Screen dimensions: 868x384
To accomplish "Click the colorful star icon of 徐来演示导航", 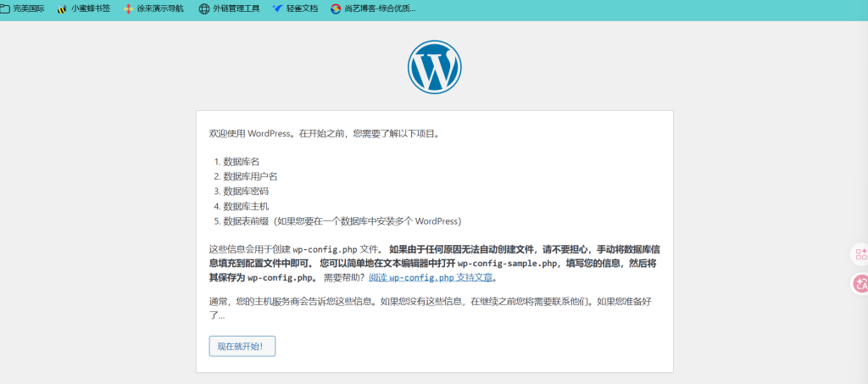I will [x=128, y=8].
